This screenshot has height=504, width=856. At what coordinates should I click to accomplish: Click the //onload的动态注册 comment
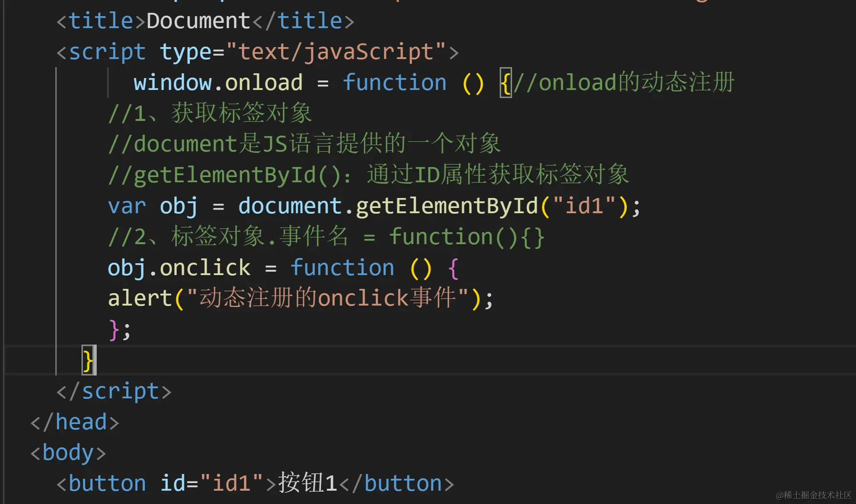coord(624,83)
